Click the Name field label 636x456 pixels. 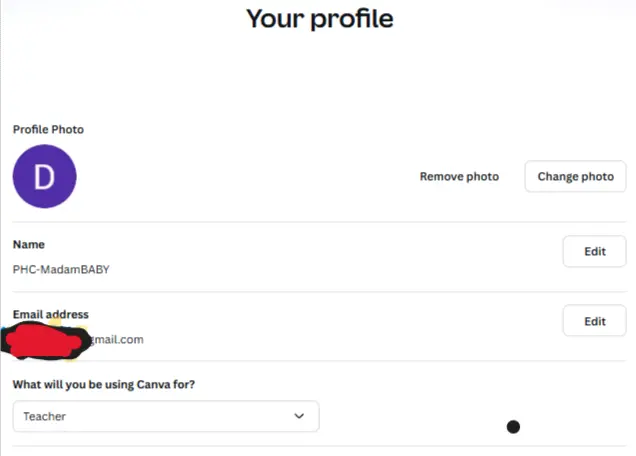29,244
